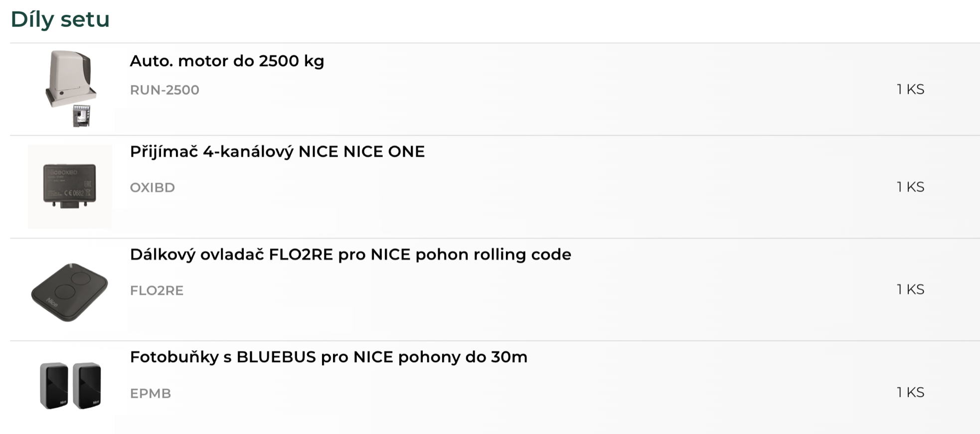Click the small control board in motor image
This screenshot has height=434, width=980.
point(81,116)
